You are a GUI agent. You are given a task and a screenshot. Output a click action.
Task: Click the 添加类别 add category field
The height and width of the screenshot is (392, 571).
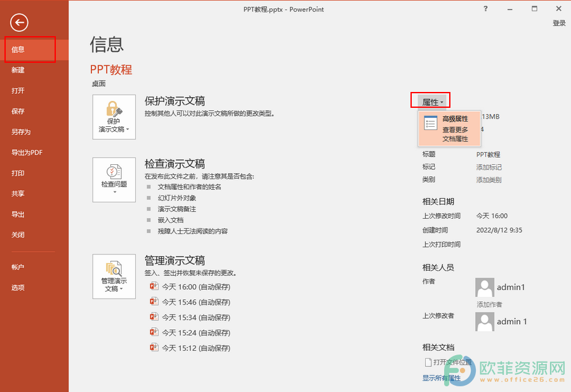pos(489,180)
